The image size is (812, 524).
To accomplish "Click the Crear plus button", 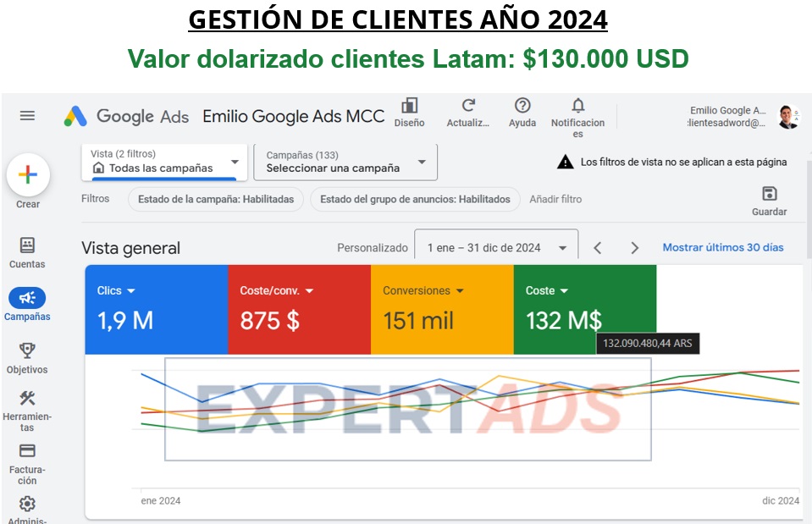I will click(x=28, y=175).
